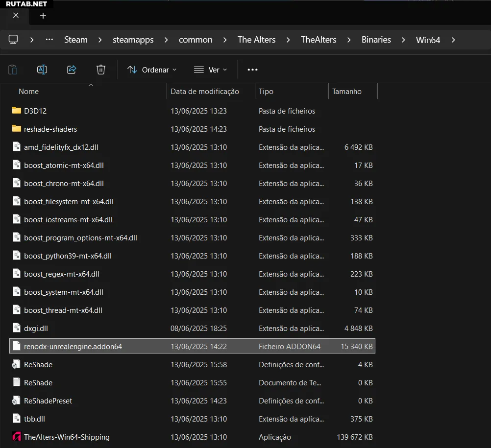Go to The Alters folder in breadcrumb
Viewport: 491px width, 448px height.
(256, 40)
